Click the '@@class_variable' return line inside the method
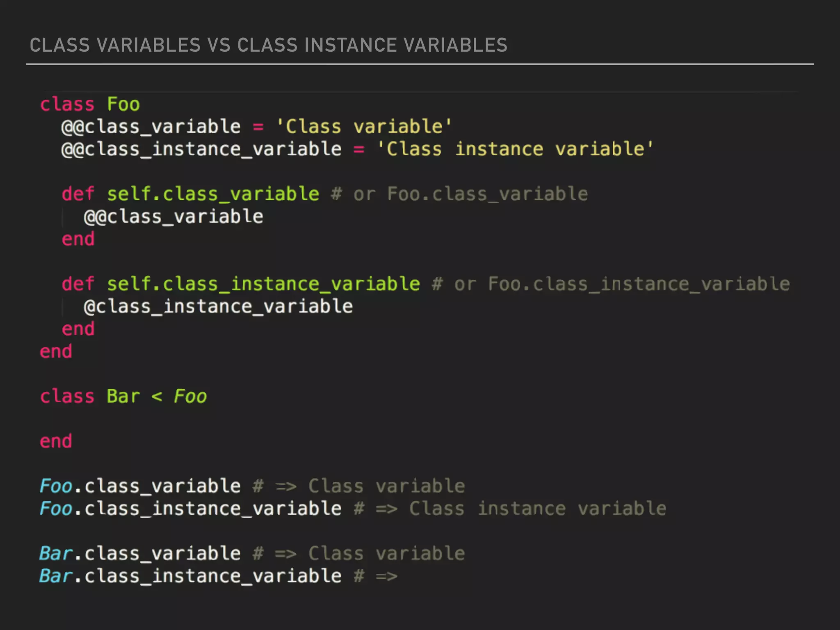The image size is (840, 630). 173,217
